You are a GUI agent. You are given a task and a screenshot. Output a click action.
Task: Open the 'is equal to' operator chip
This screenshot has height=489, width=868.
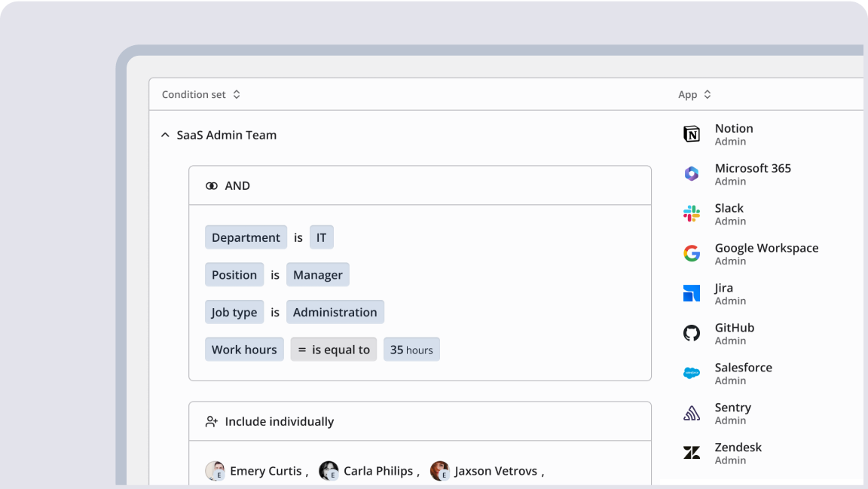333,350
